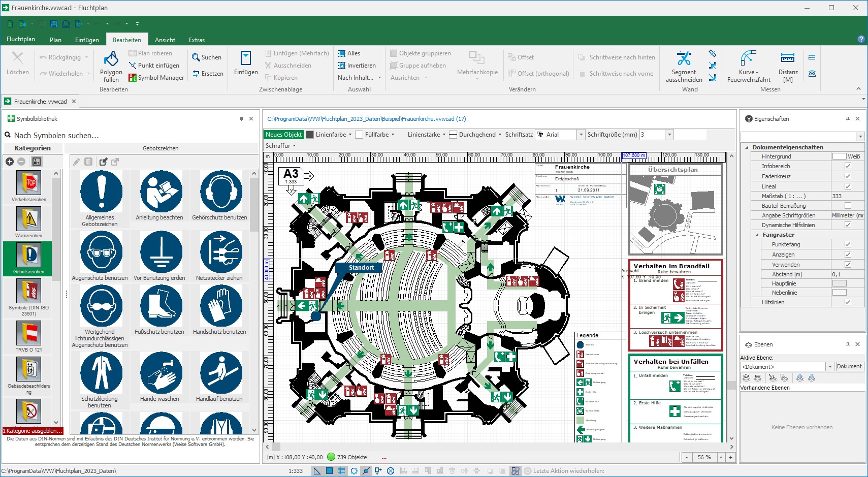Screen dimensions: 868x477
Task: Click the PDF export icon
Action: 79,24
